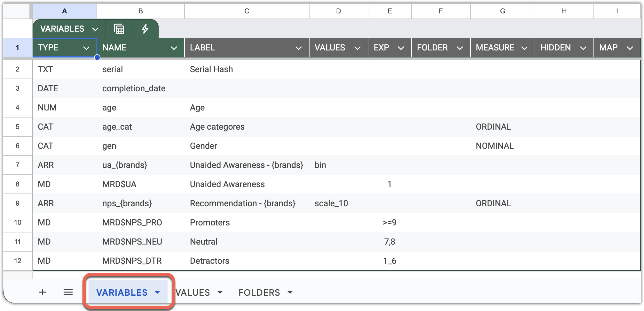Click the scale_10 values cell
Screen dimensions: 644x311
331,203
